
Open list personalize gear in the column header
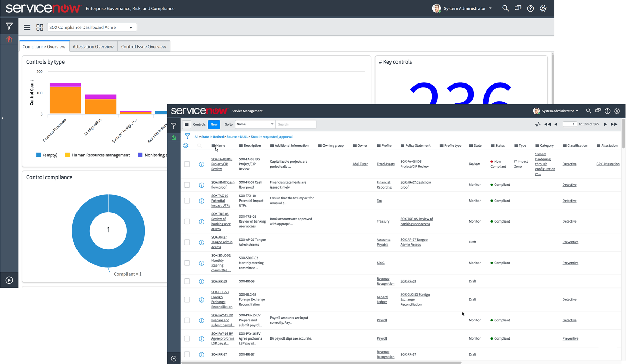(186, 146)
